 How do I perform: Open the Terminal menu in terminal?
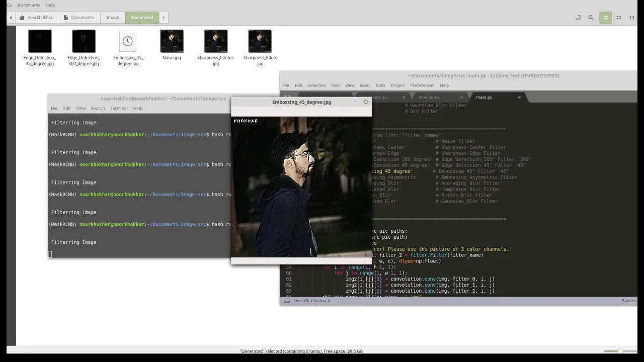[x=119, y=108]
